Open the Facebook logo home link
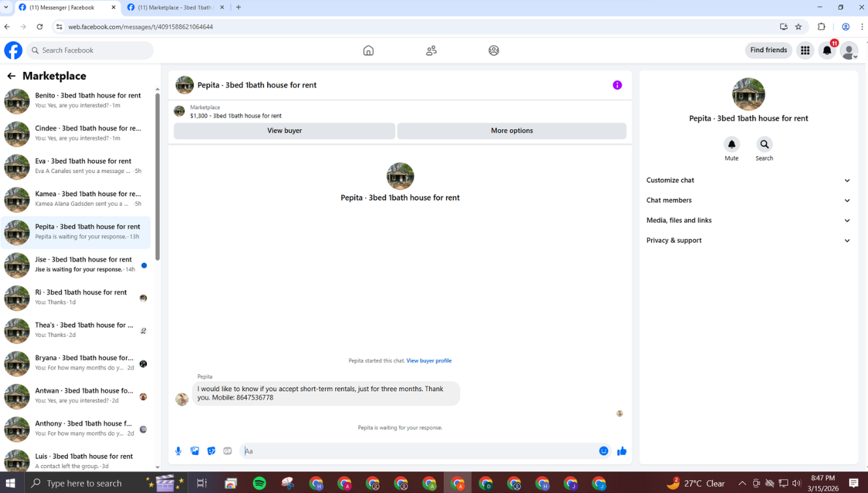 (13, 50)
